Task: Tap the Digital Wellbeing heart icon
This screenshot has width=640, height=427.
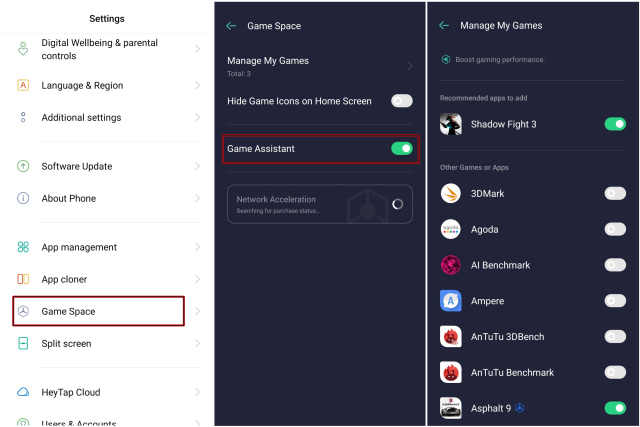Action: coord(23,49)
